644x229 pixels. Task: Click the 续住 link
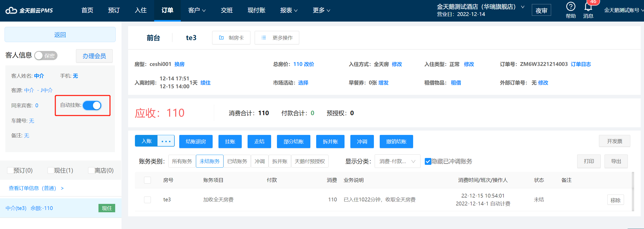pyautogui.click(x=206, y=83)
